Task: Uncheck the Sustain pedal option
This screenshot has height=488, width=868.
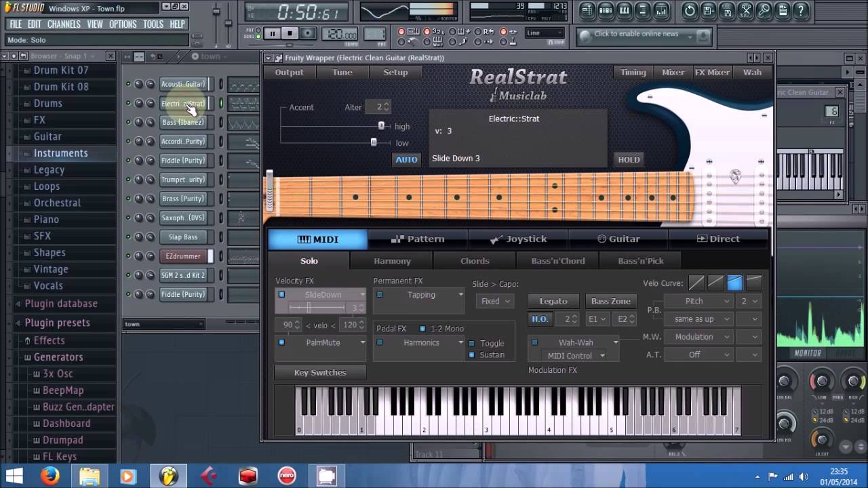Action: pos(471,354)
